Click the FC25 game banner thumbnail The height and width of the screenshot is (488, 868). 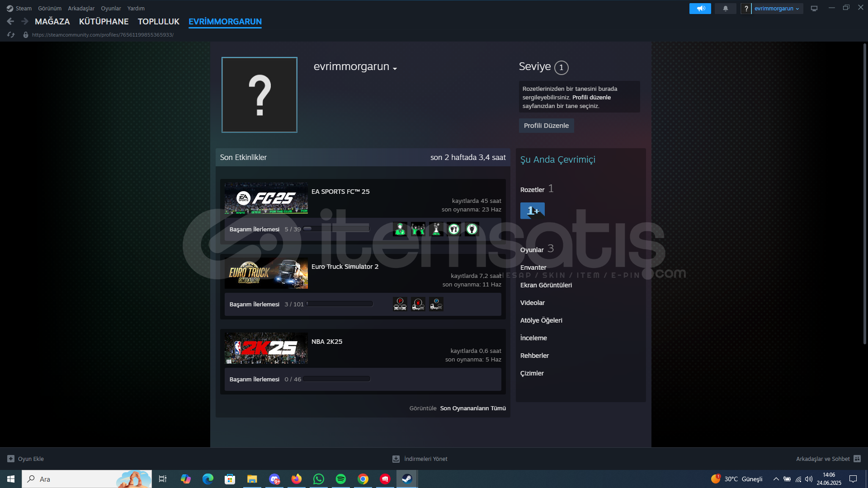coord(266,198)
